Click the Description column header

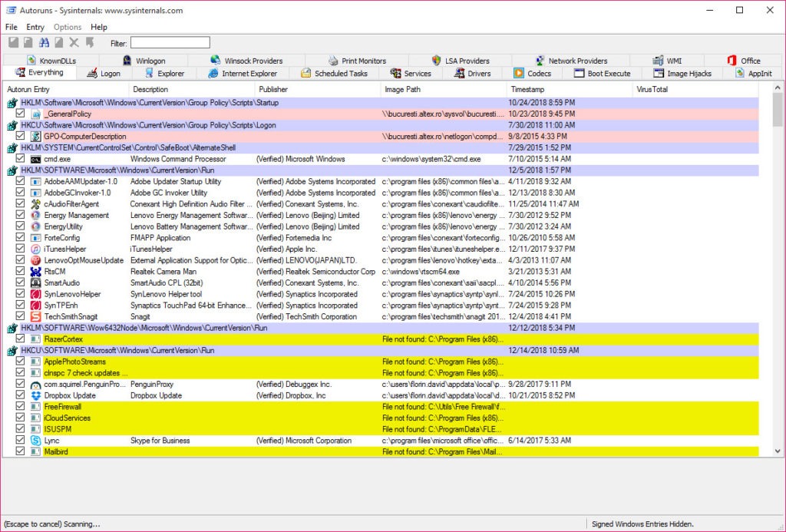tap(191, 89)
